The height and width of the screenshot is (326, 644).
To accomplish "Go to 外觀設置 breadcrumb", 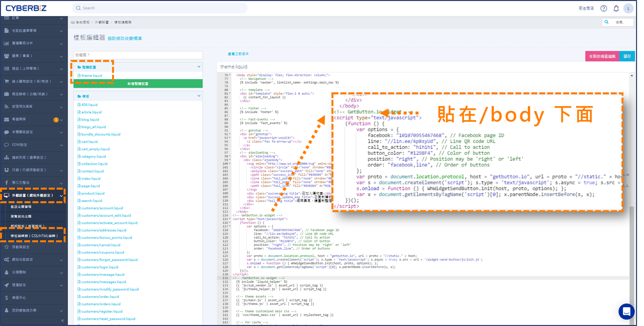I will point(102,22).
